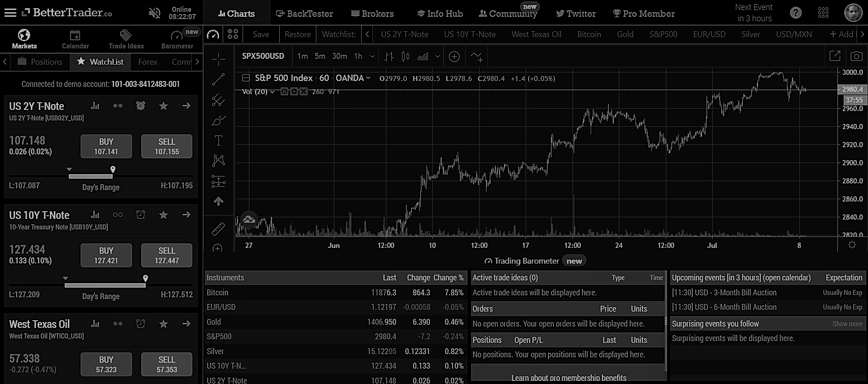
Task: Take a chart snapshot with camera icon
Action: (856, 56)
